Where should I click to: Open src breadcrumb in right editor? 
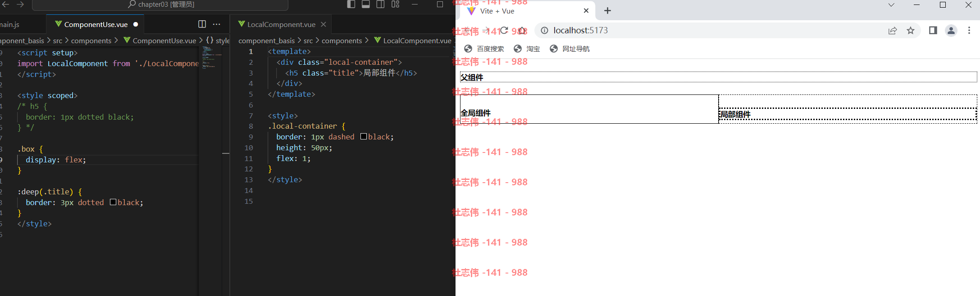pos(308,40)
